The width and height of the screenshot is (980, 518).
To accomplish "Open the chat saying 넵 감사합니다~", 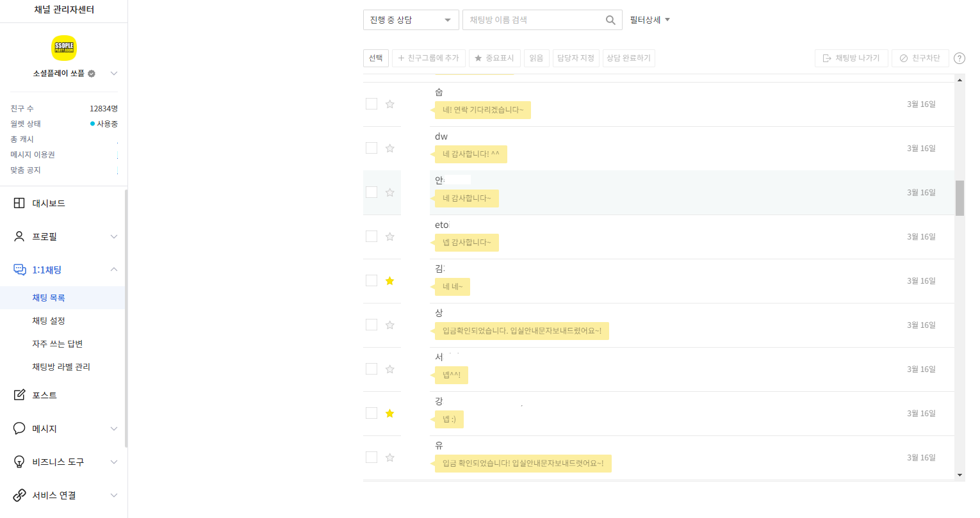I will point(467,243).
